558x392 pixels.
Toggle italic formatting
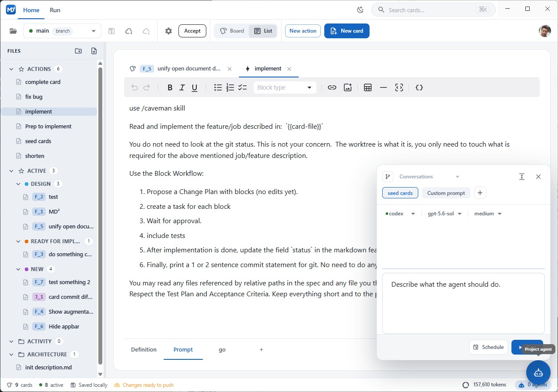click(182, 87)
